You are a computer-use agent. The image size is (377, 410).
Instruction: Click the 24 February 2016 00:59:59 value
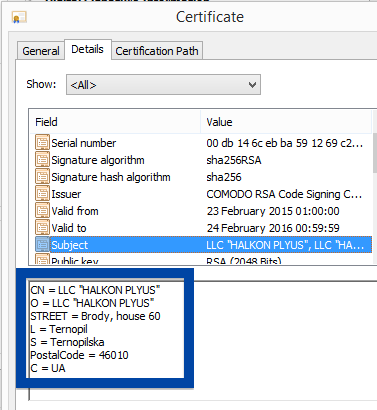273,228
